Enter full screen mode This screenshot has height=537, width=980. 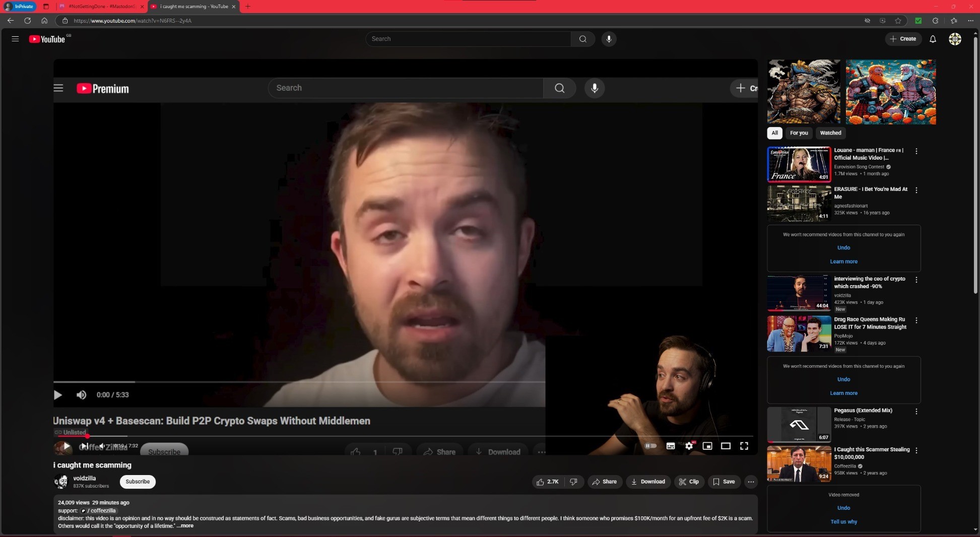pos(744,446)
